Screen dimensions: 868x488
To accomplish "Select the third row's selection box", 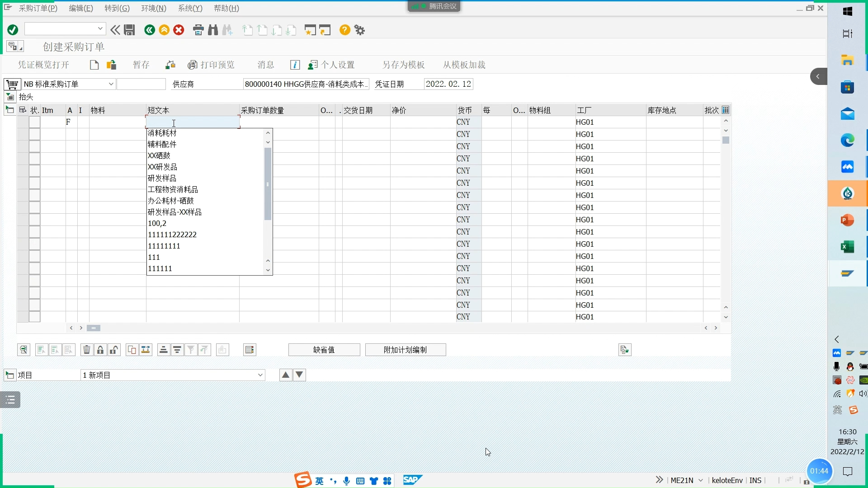I will pos(35,146).
